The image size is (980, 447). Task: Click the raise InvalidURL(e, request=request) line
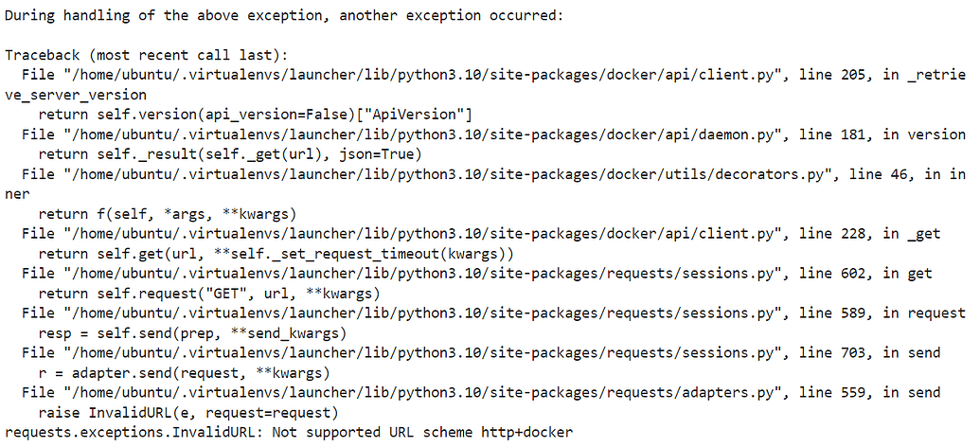point(187,412)
